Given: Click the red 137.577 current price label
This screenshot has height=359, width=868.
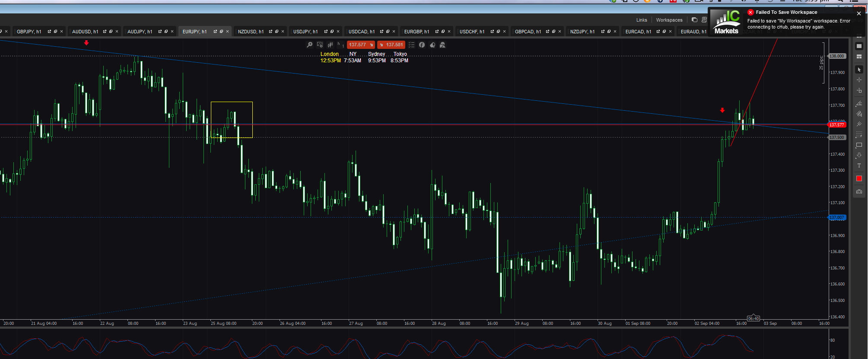Looking at the screenshot, I should [x=837, y=125].
